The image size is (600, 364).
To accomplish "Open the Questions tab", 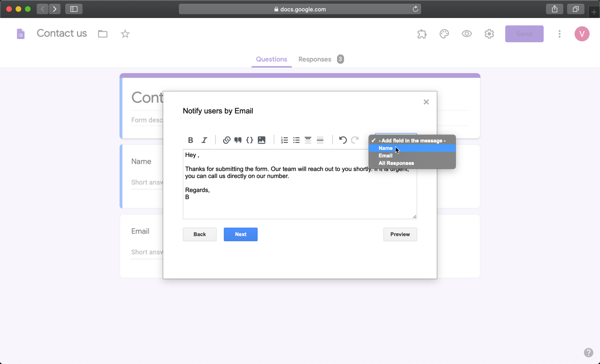I will pyautogui.click(x=271, y=59).
